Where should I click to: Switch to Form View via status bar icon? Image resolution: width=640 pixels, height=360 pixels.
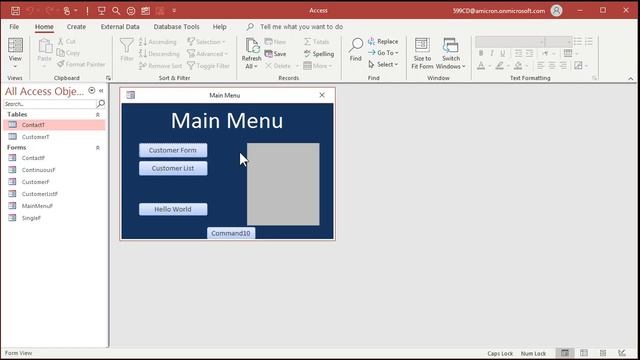click(565, 353)
